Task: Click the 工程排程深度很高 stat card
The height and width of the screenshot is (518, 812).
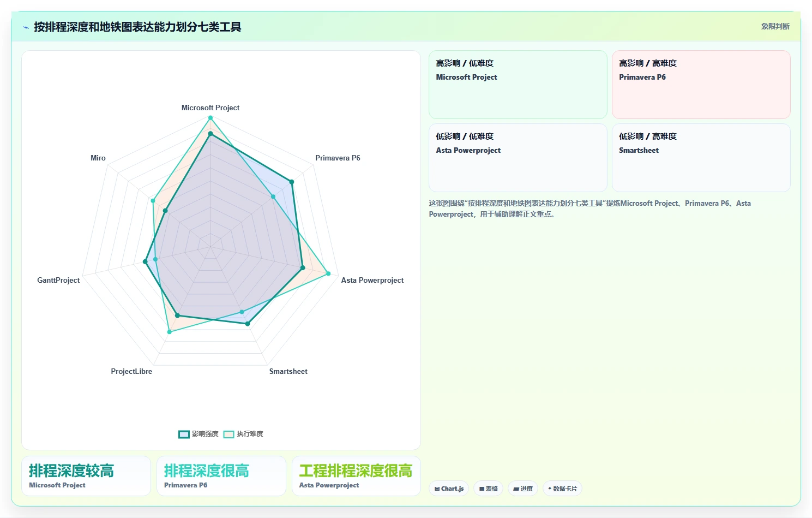Action: [x=356, y=476]
